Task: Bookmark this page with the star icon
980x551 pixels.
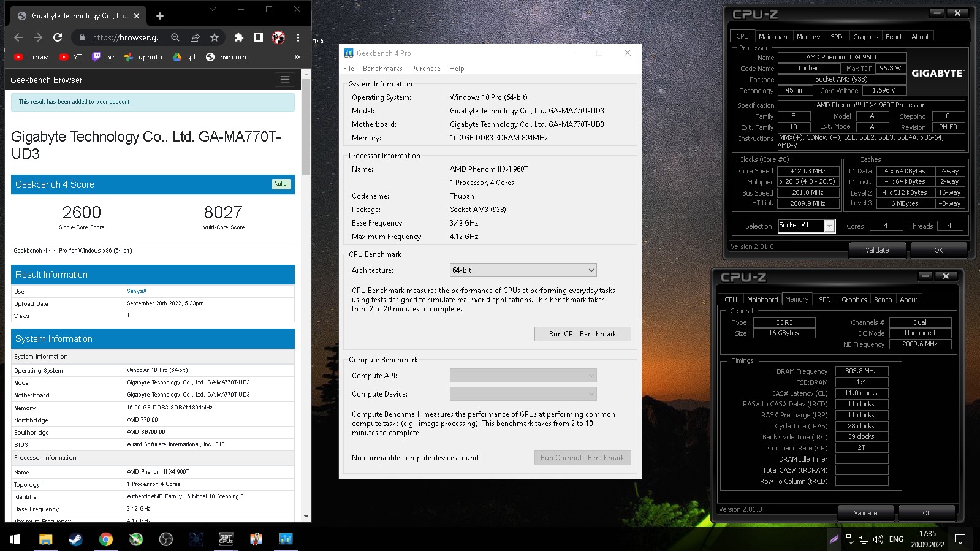Action: (215, 37)
